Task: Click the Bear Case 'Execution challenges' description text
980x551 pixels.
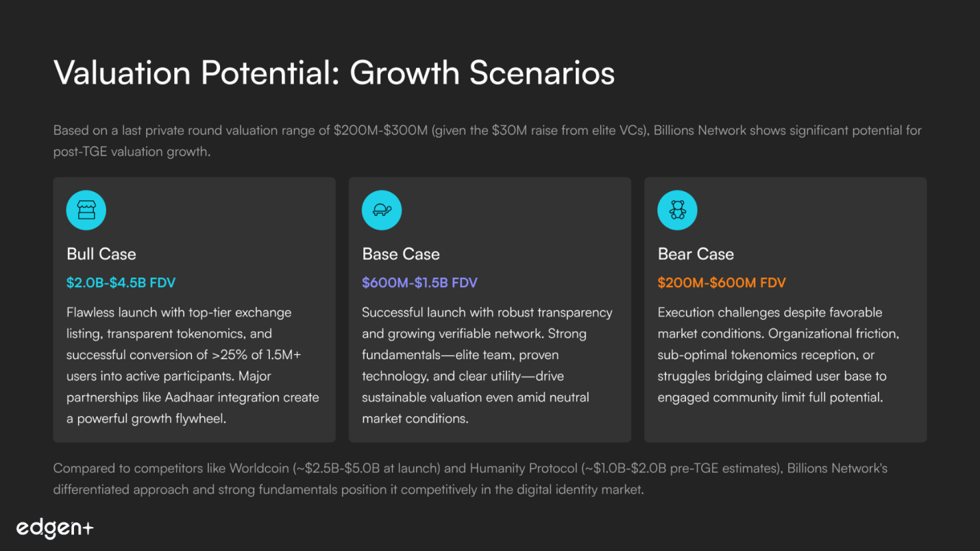Action: click(779, 355)
